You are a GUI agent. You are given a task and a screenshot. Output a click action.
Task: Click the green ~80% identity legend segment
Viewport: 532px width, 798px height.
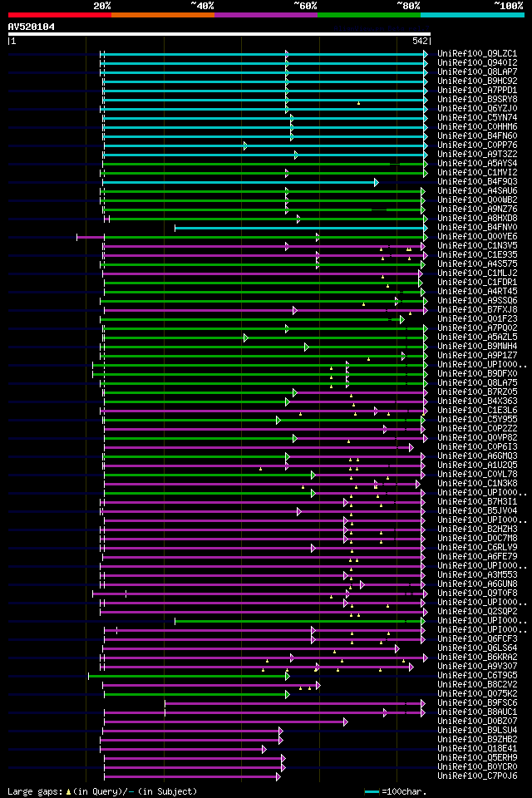pyautogui.click(x=369, y=15)
